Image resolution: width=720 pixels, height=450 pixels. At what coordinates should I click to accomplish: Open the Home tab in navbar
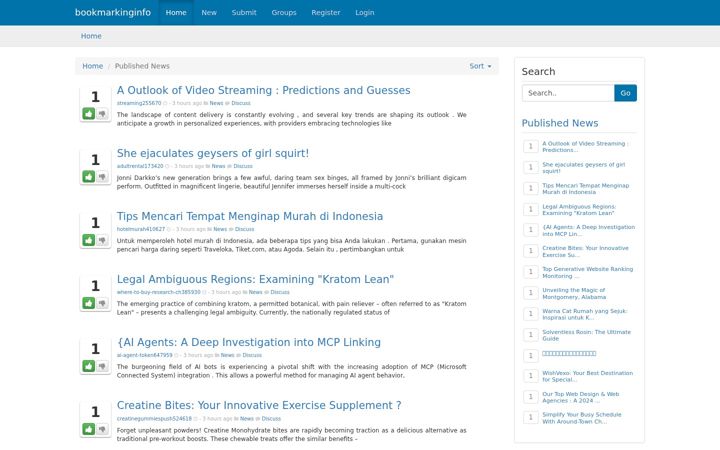click(176, 12)
